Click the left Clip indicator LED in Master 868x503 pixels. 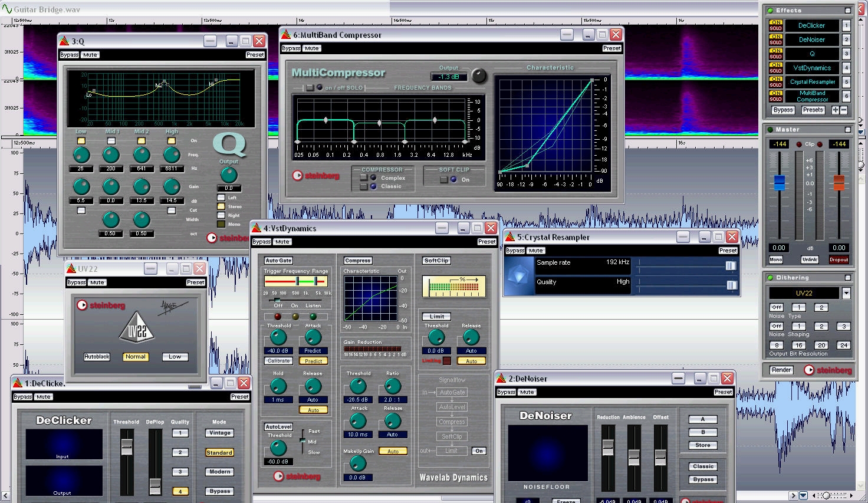(799, 144)
